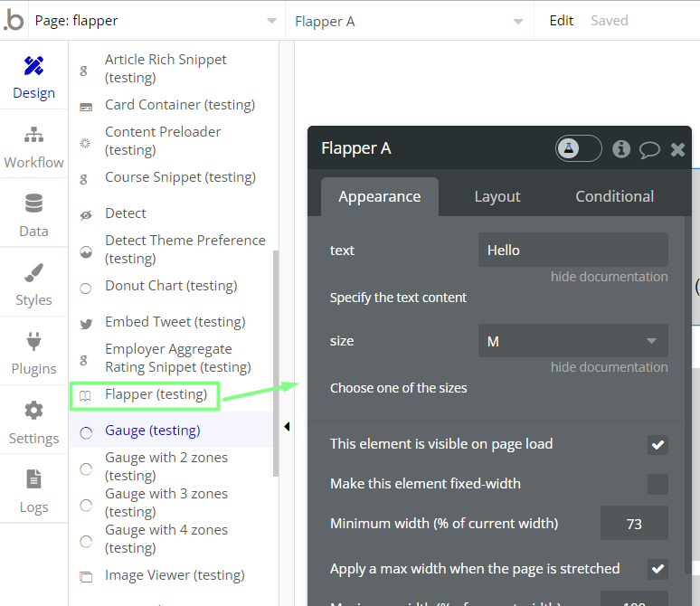Click the Employer Aggregate Rating icon

click(83, 360)
